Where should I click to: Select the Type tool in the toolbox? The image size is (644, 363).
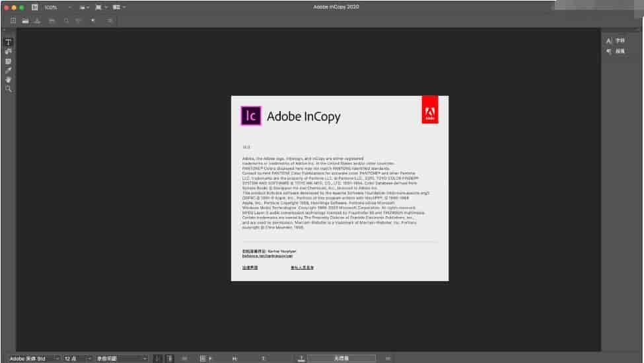[x=9, y=42]
